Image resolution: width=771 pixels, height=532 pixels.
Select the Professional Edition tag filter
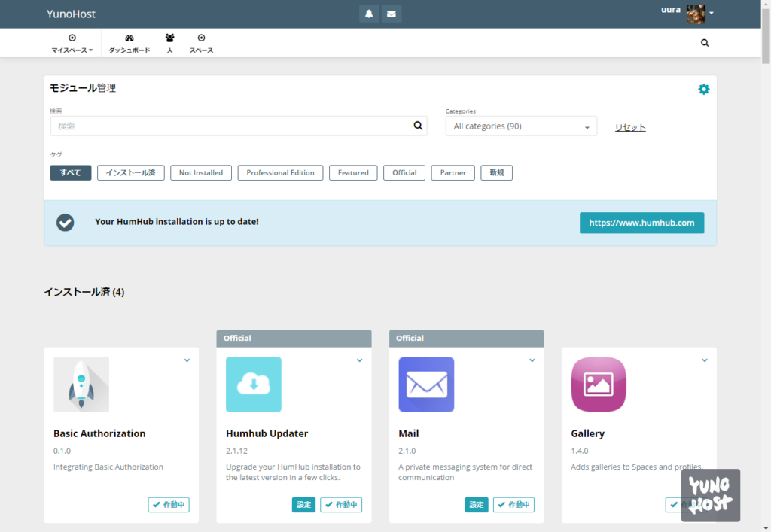point(280,172)
